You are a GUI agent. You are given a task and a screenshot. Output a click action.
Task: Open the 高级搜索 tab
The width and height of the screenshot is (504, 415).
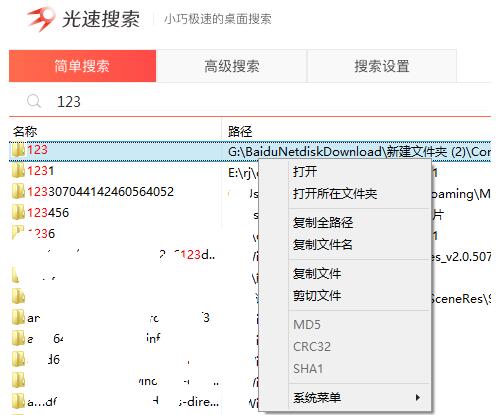point(232,66)
